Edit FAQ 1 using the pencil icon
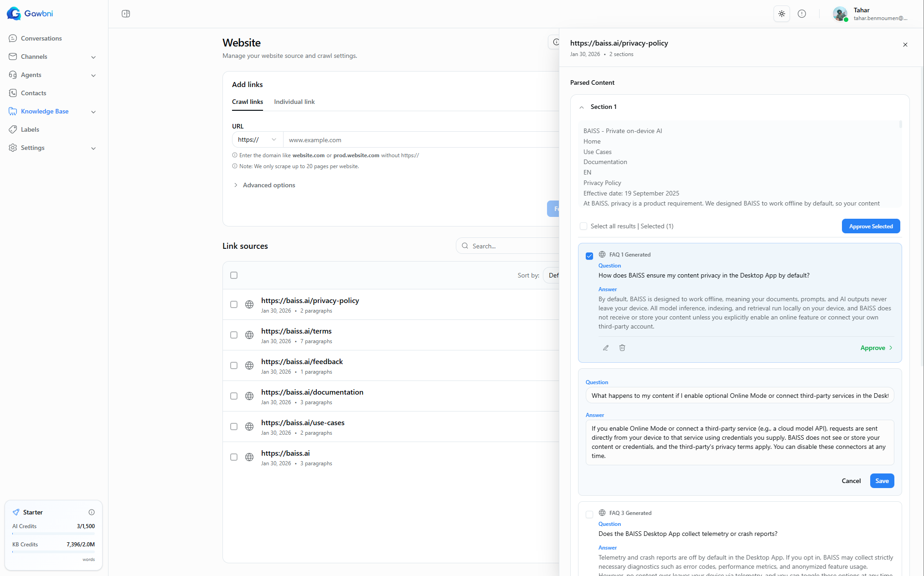This screenshot has height=576, width=924. (605, 348)
